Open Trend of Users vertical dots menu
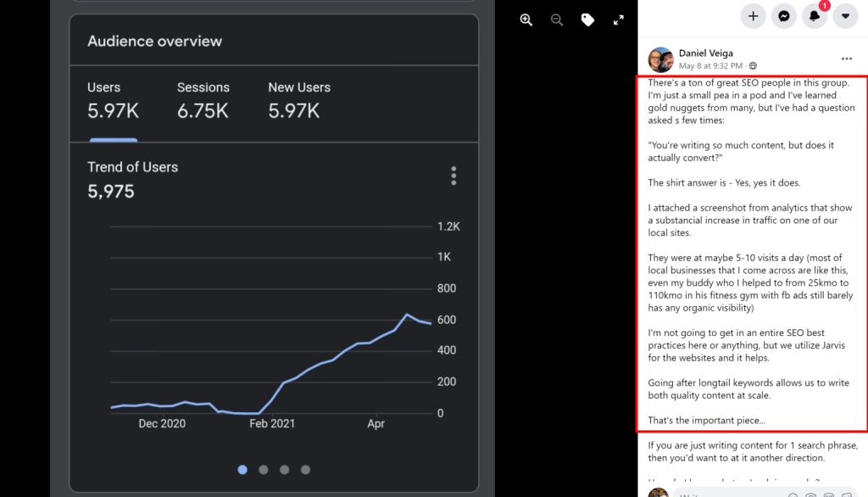Image resolution: width=868 pixels, height=497 pixels. 453,176
